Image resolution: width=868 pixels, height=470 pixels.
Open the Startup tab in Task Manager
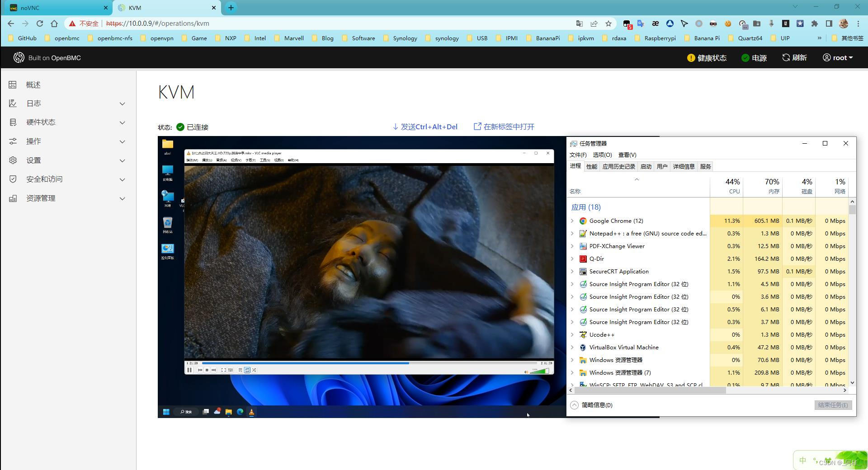pos(646,167)
